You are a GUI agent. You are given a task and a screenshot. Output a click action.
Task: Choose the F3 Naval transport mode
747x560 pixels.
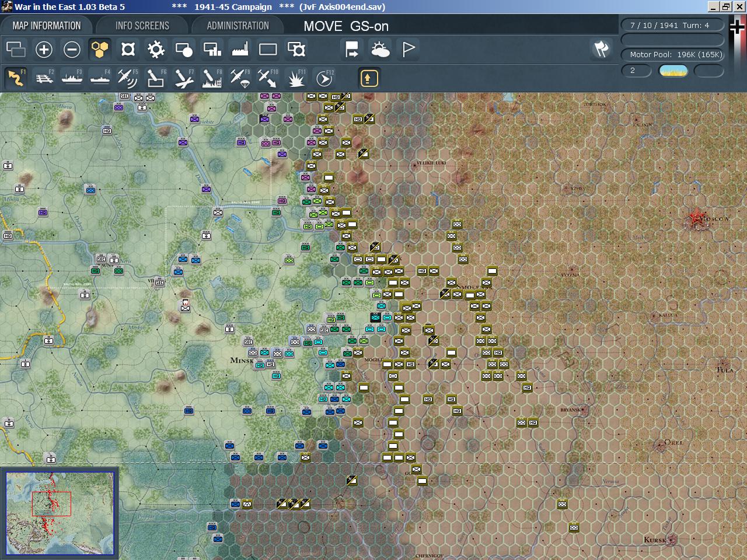pos(72,78)
